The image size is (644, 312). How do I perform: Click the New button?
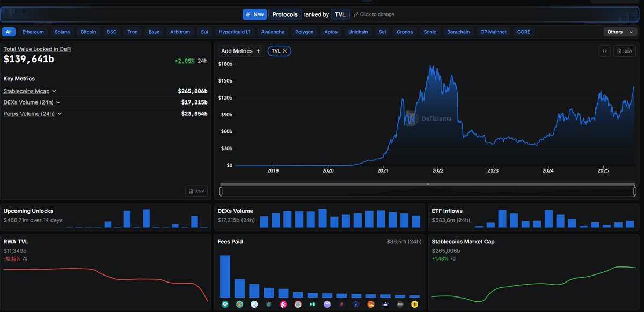click(x=254, y=14)
